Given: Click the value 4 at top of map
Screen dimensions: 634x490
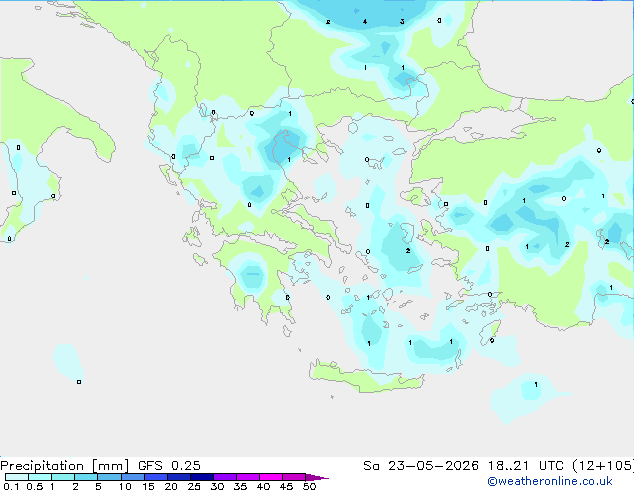Looking at the screenshot, I should (365, 22).
